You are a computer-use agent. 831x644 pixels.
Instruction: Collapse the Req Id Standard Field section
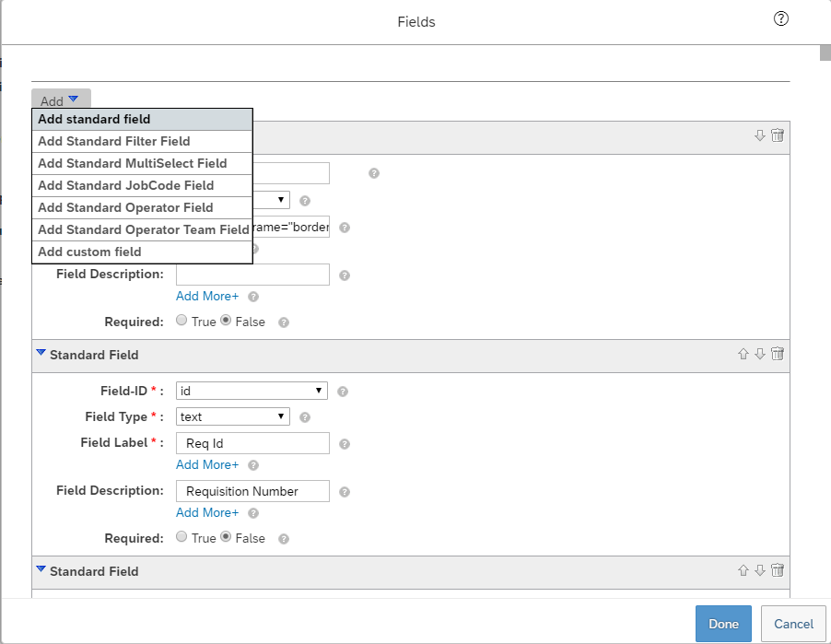point(41,353)
